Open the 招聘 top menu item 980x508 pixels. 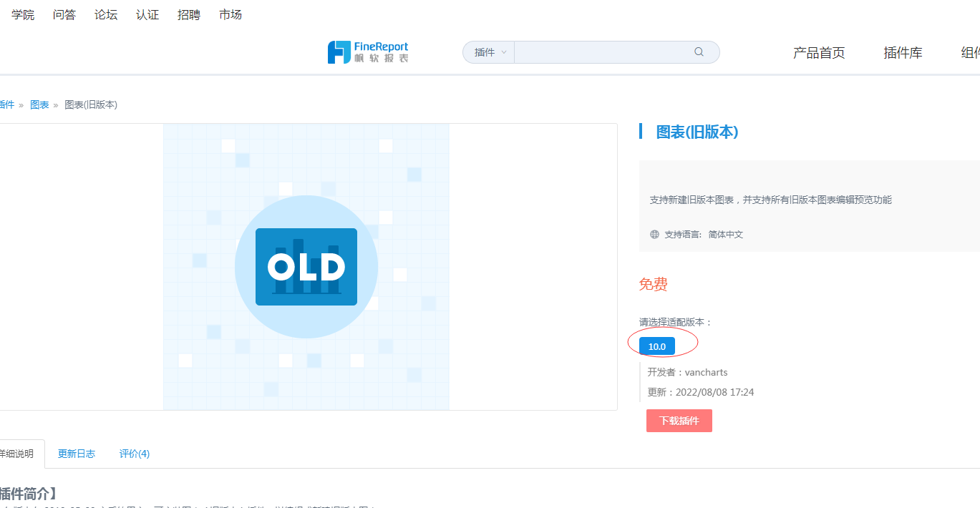(x=189, y=14)
